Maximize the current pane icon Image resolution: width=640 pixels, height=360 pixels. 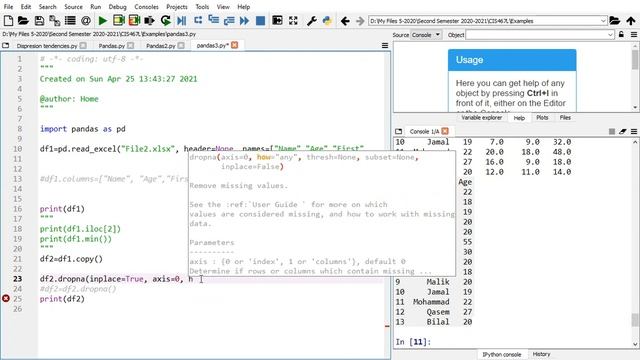point(277,20)
